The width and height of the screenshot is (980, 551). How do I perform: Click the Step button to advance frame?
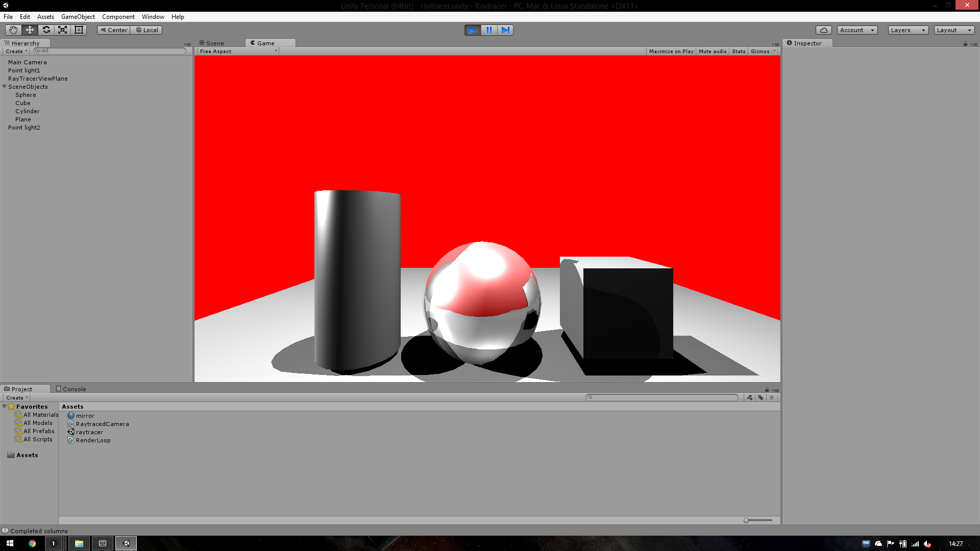(x=505, y=30)
